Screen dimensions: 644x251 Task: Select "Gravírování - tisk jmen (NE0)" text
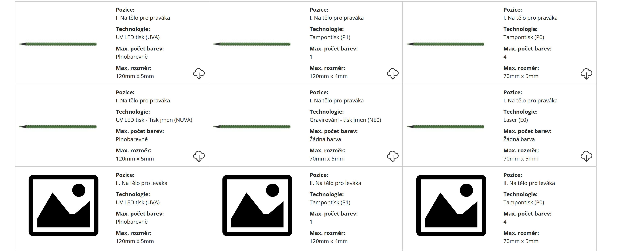[345, 120]
